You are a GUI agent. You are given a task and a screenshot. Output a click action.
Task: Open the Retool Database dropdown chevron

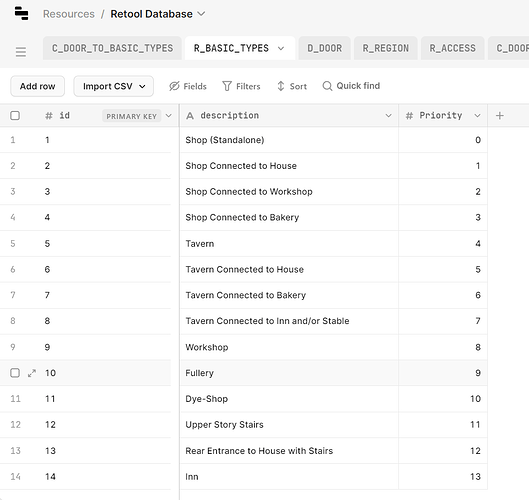pos(201,14)
